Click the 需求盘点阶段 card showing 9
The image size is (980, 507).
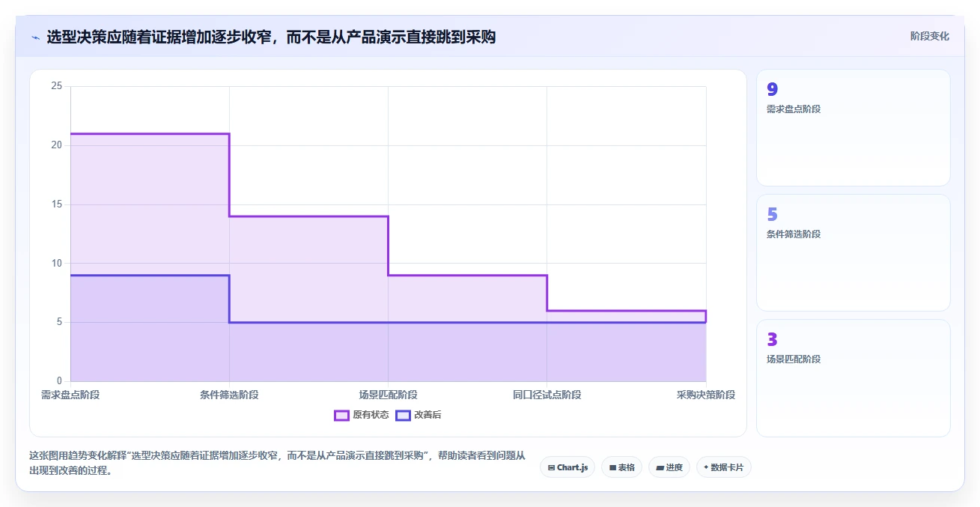tap(853, 128)
